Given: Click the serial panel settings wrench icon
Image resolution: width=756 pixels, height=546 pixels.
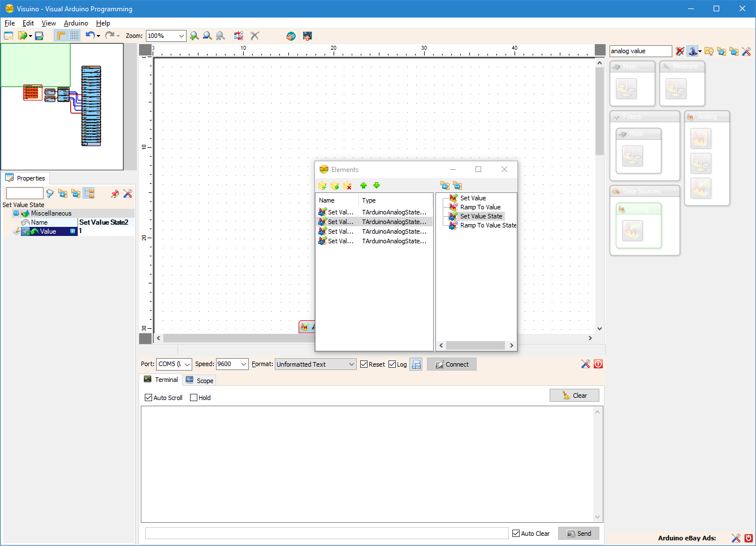Looking at the screenshot, I should (585, 364).
